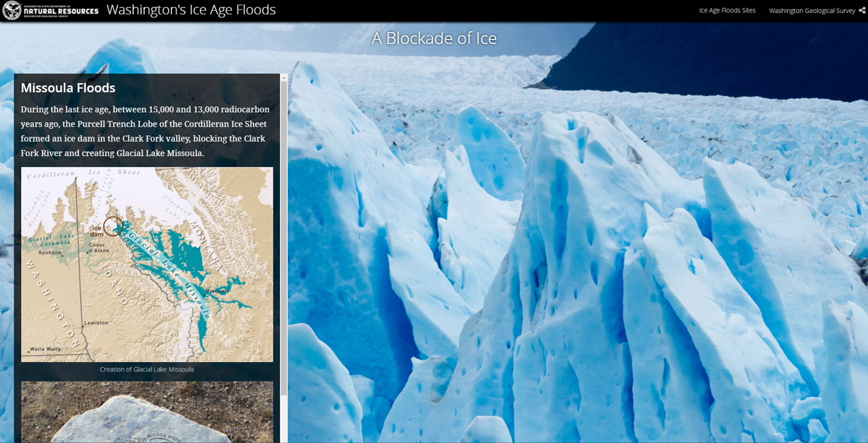Click the side panel scrollbar thumb
868x443 pixels.
click(284, 238)
